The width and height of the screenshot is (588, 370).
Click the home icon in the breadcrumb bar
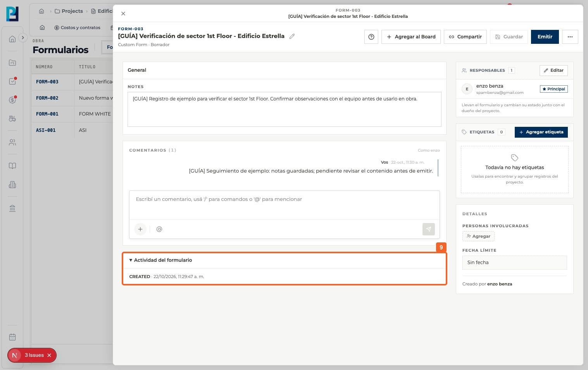(41, 11)
